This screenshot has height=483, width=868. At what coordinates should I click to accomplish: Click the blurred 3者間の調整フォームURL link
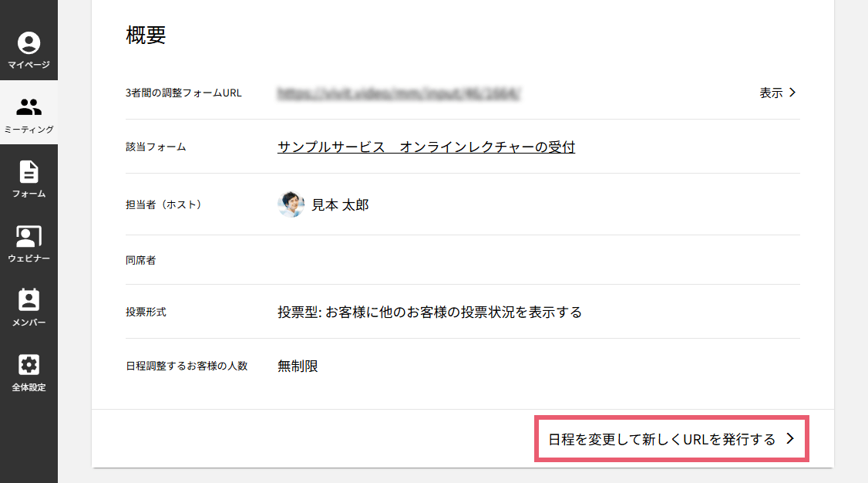399,93
